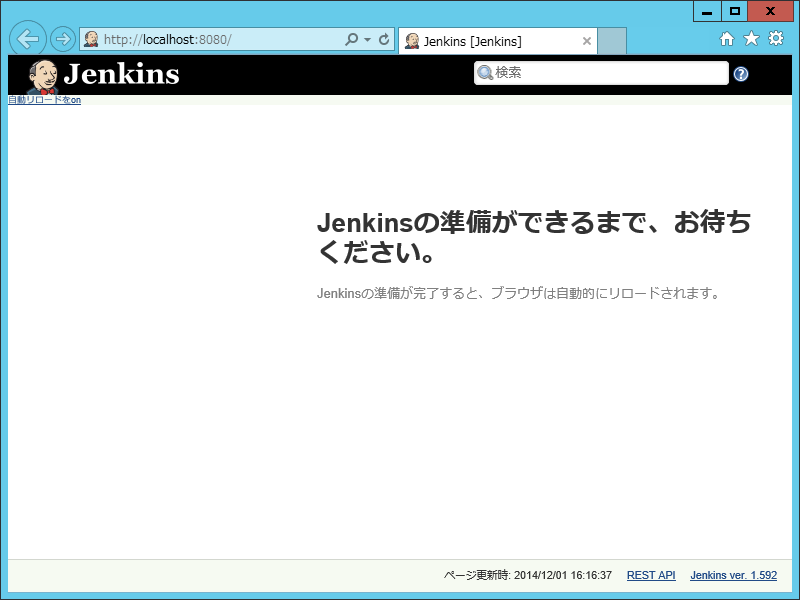Image resolution: width=800 pixels, height=600 pixels.
Task: Focus the 検索 search input field
Action: pyautogui.click(x=601, y=73)
